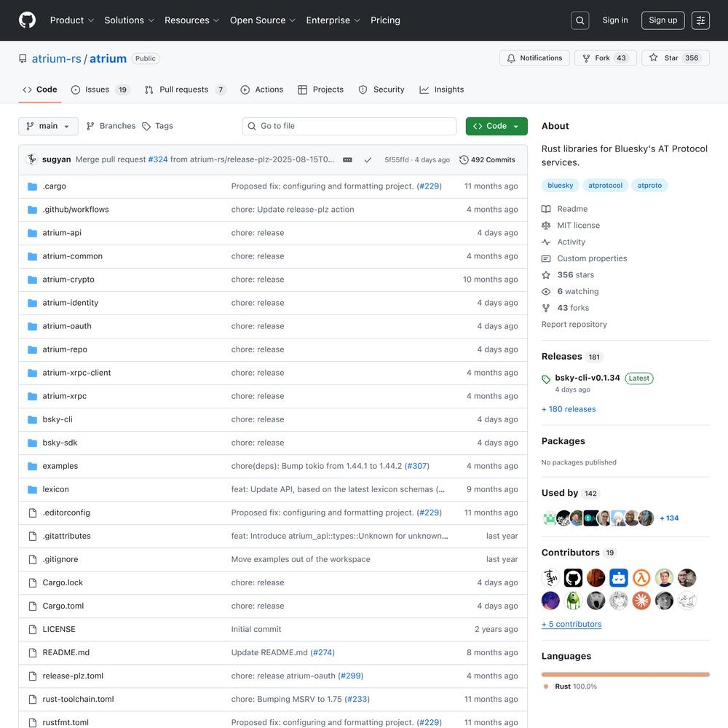Screen dimensions: 728x728
Task: Open the header menu toggle icon beside Sign up
Action: (x=700, y=20)
